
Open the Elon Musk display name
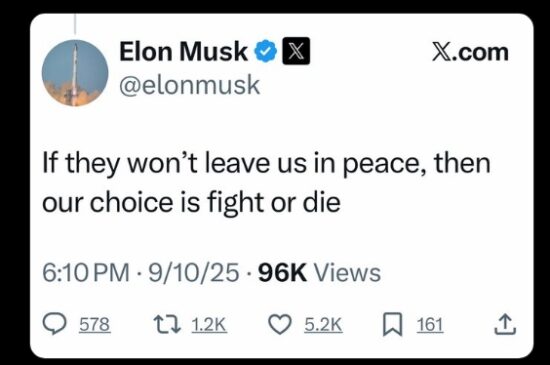coord(183,51)
